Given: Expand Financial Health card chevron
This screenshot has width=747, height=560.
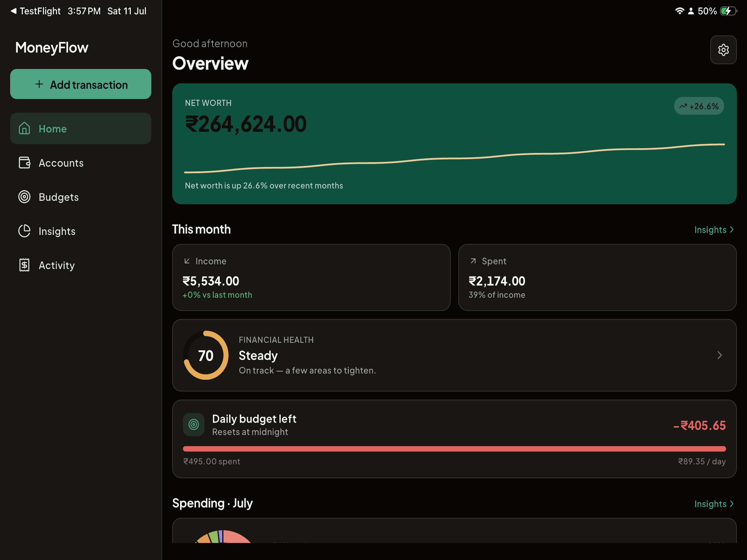Looking at the screenshot, I should (x=720, y=355).
